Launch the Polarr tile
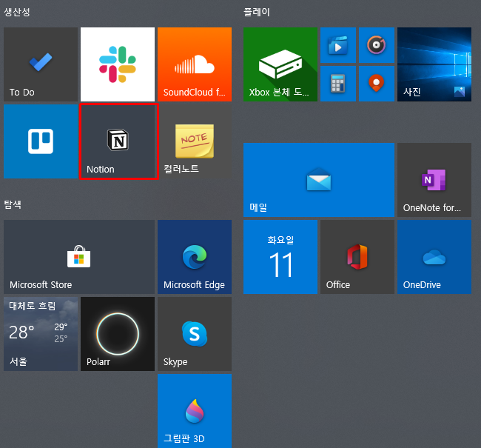 click(x=118, y=334)
